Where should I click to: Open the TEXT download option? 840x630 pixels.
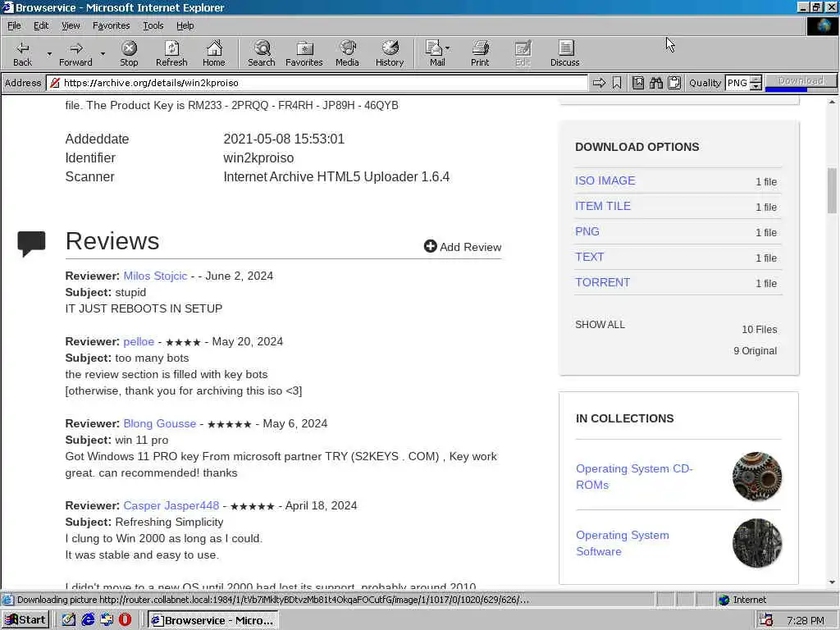click(589, 257)
